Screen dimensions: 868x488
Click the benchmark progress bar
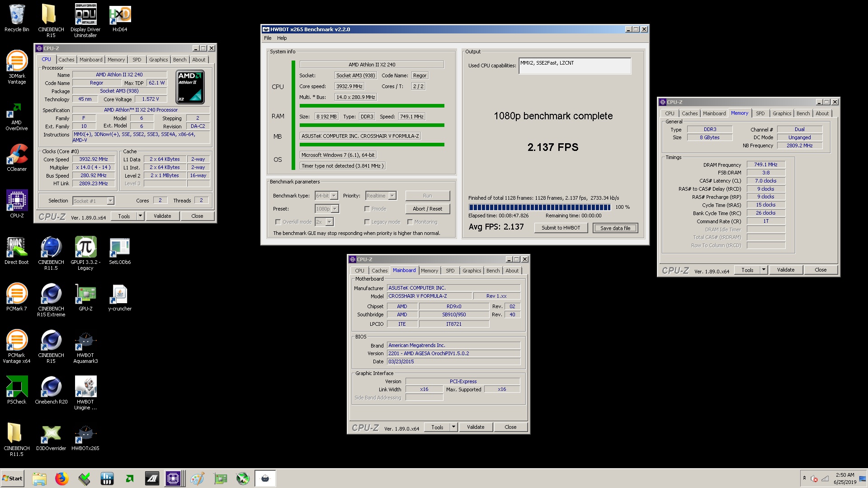pyautogui.click(x=540, y=207)
